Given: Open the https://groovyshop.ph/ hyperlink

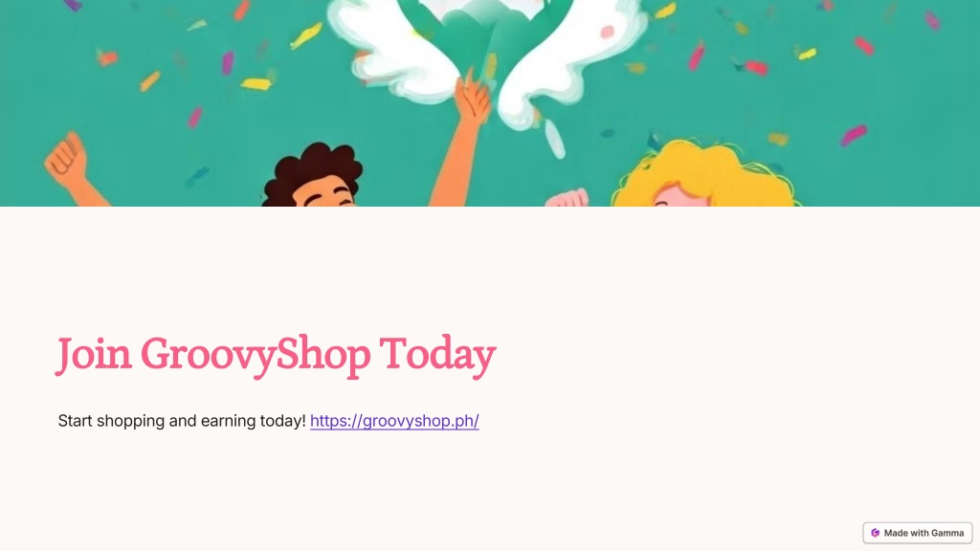Looking at the screenshot, I should pyautogui.click(x=394, y=421).
